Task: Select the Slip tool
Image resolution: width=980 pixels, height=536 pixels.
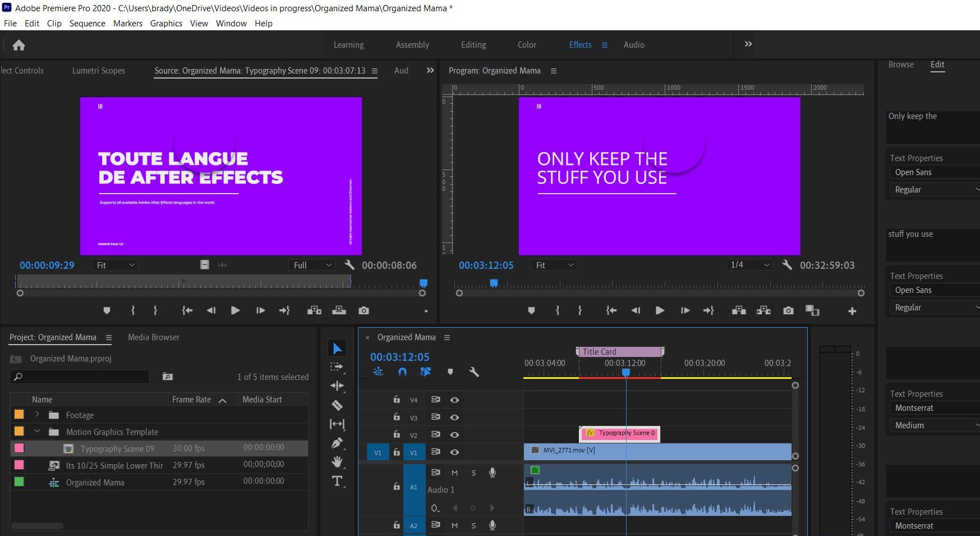Action: point(337,424)
